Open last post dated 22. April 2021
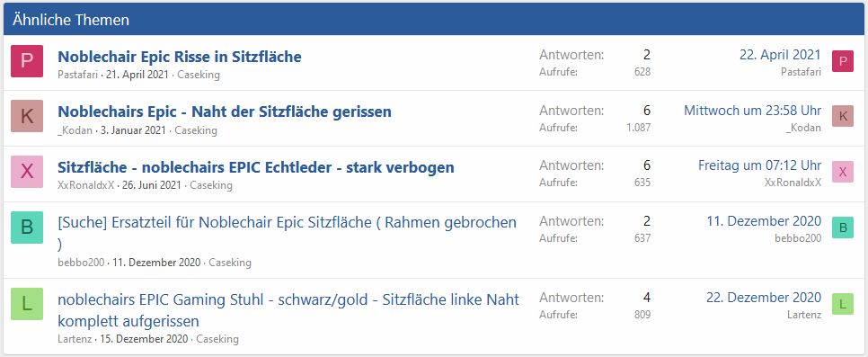Viewport: 868px width, 357px height. 780,55
